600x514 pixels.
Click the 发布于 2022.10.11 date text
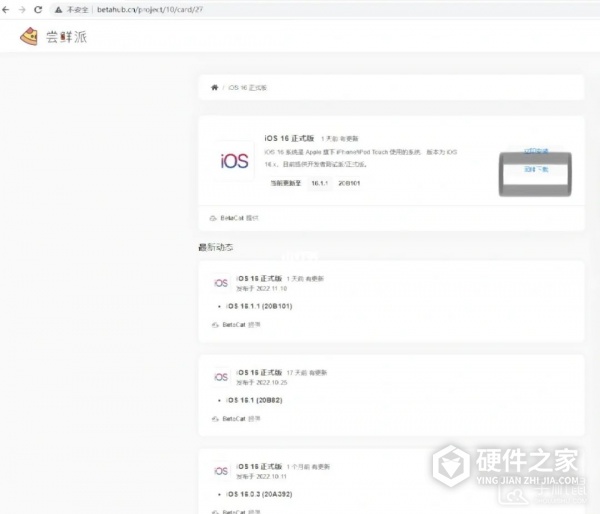tap(262, 476)
